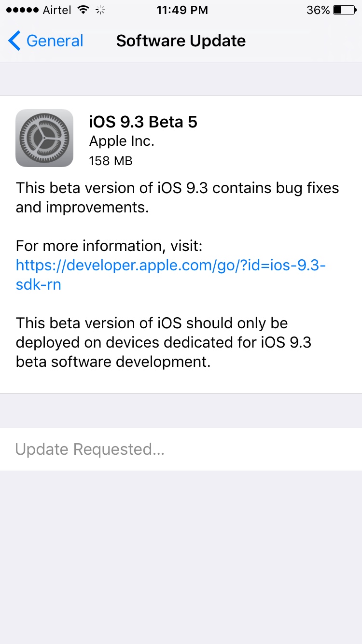Viewport: 362px width, 644px height.
Task: Tap the Update Requested row
Action: click(x=181, y=449)
